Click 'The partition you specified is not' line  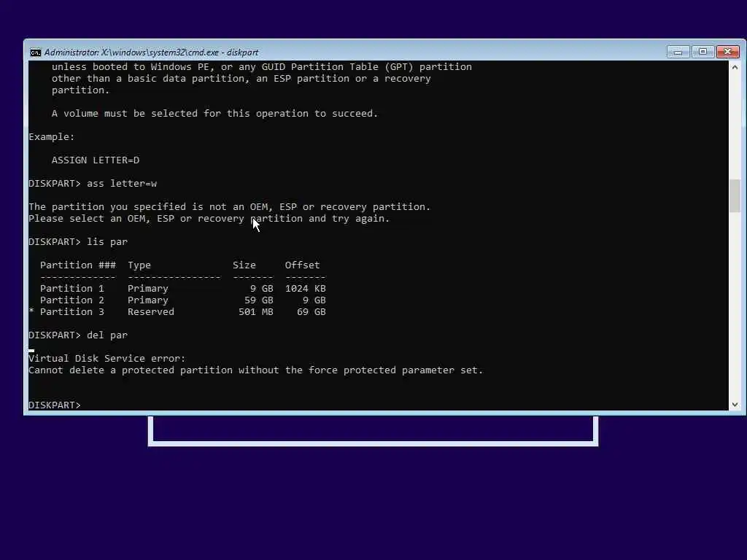tap(230, 206)
